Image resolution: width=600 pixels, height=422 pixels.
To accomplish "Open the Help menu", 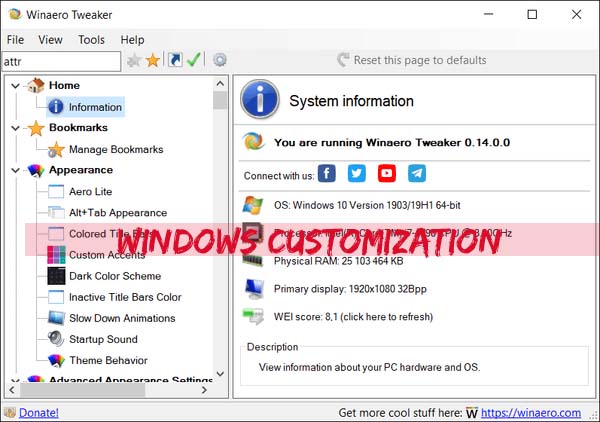I will [x=132, y=40].
